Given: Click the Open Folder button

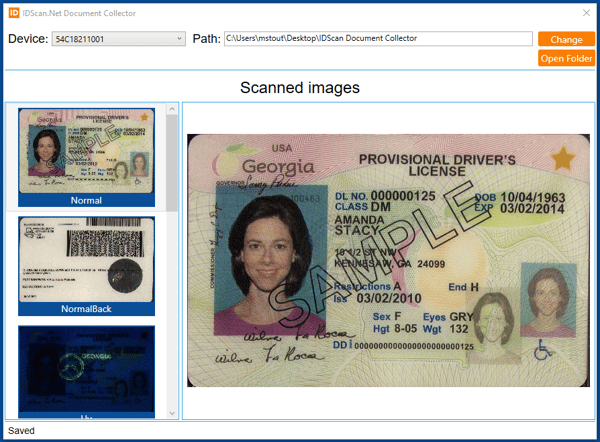Looking at the screenshot, I should coord(566,58).
